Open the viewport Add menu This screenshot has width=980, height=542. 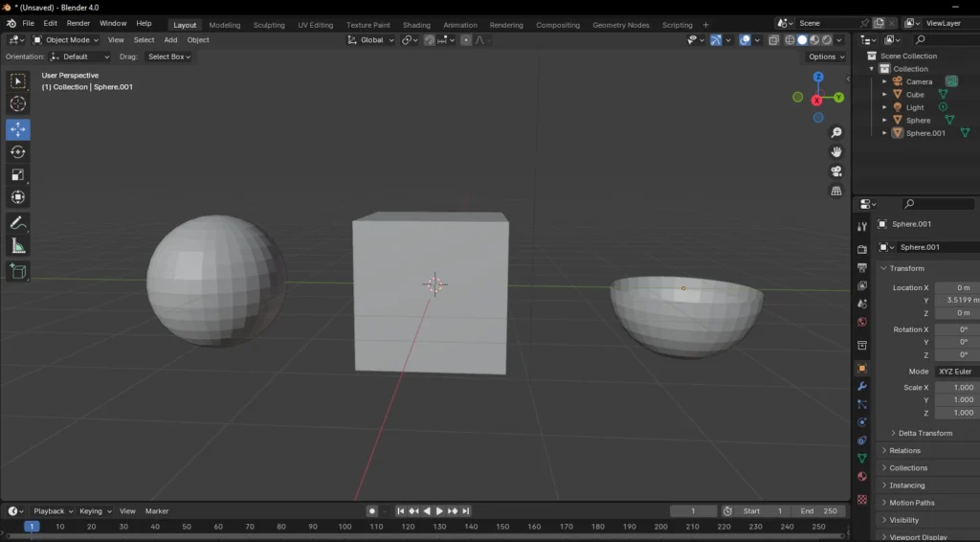coord(170,40)
